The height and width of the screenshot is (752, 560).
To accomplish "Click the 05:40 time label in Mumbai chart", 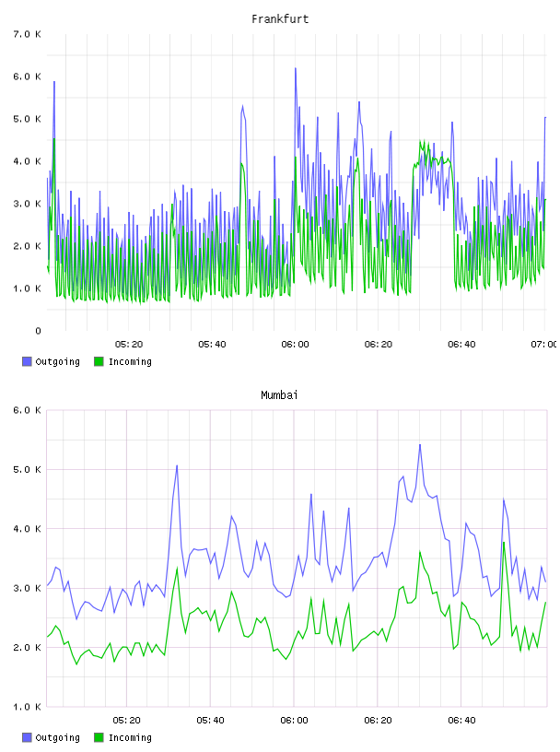I will (x=211, y=721).
